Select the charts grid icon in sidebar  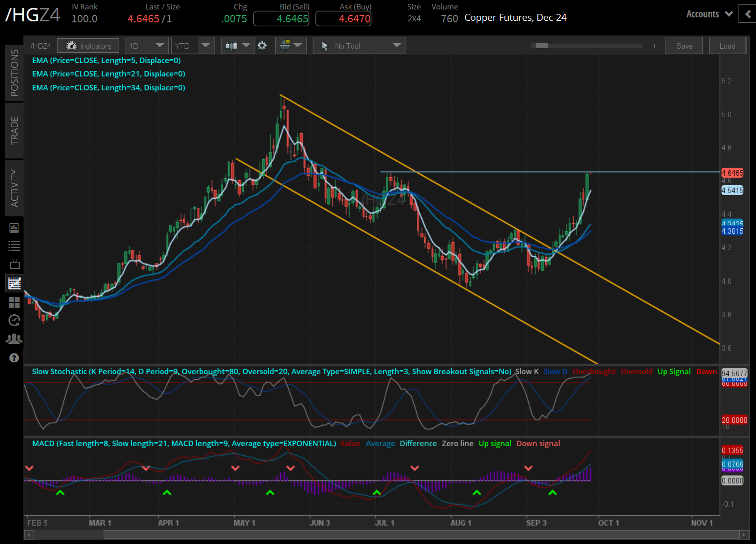coord(14,283)
